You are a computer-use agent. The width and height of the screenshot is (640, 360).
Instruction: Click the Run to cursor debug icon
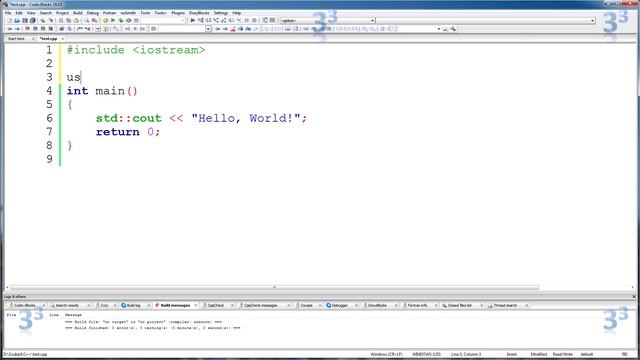point(200,20)
